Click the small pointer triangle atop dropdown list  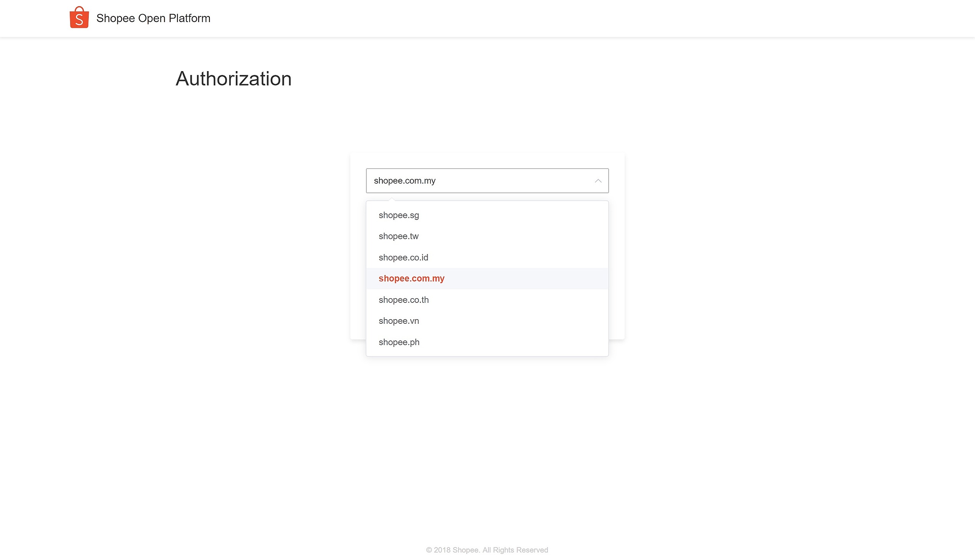click(392, 199)
